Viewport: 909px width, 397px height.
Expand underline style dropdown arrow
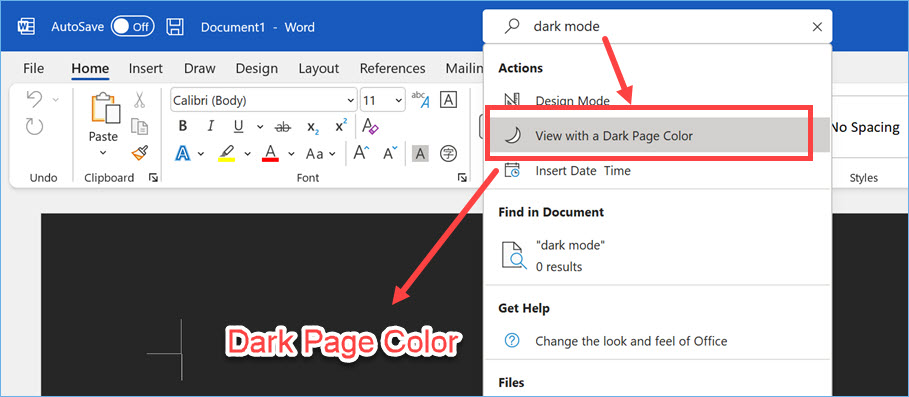260,126
